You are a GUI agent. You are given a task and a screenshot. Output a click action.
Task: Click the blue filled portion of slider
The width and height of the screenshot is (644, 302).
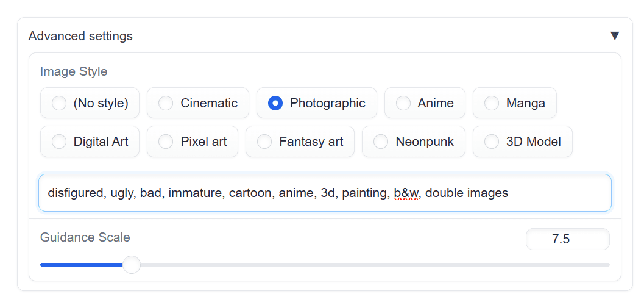(x=82, y=265)
